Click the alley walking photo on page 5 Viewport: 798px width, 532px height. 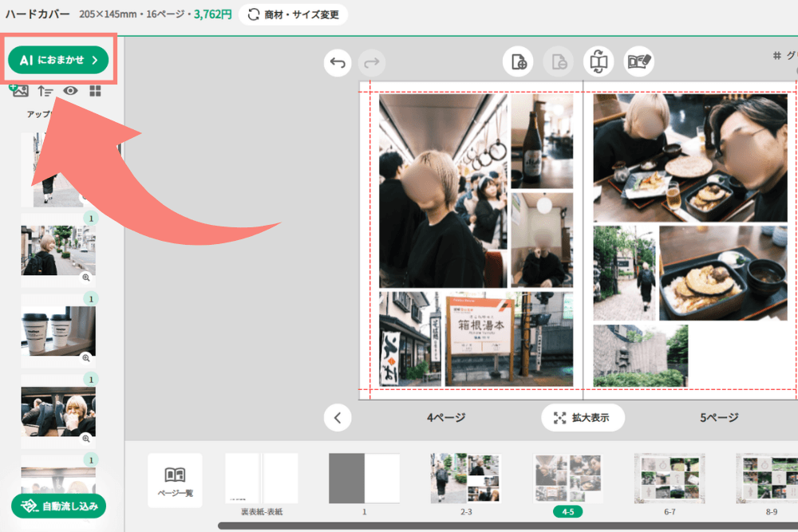(x=624, y=273)
